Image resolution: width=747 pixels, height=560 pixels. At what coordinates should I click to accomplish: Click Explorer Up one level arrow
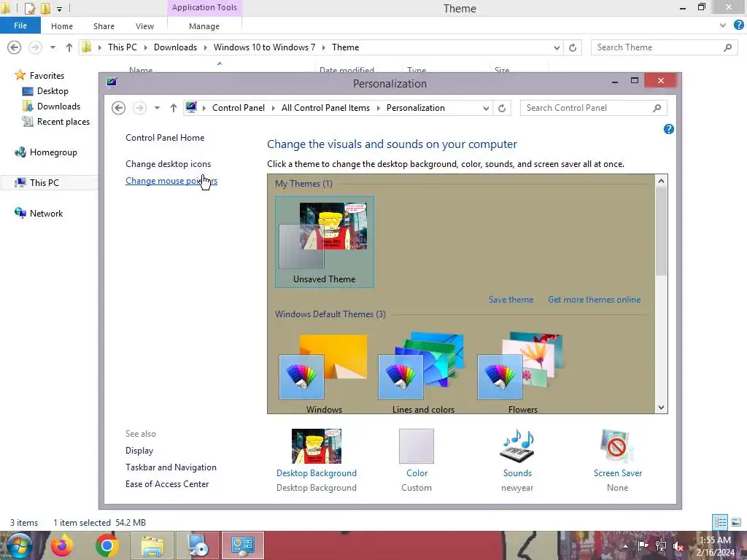[69, 47]
